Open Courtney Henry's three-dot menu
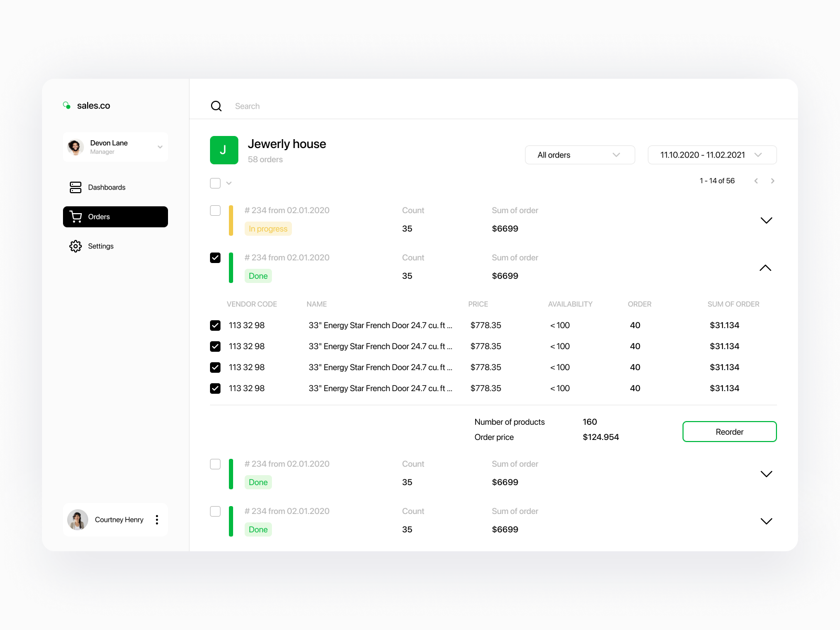This screenshot has width=840, height=630. [x=157, y=519]
